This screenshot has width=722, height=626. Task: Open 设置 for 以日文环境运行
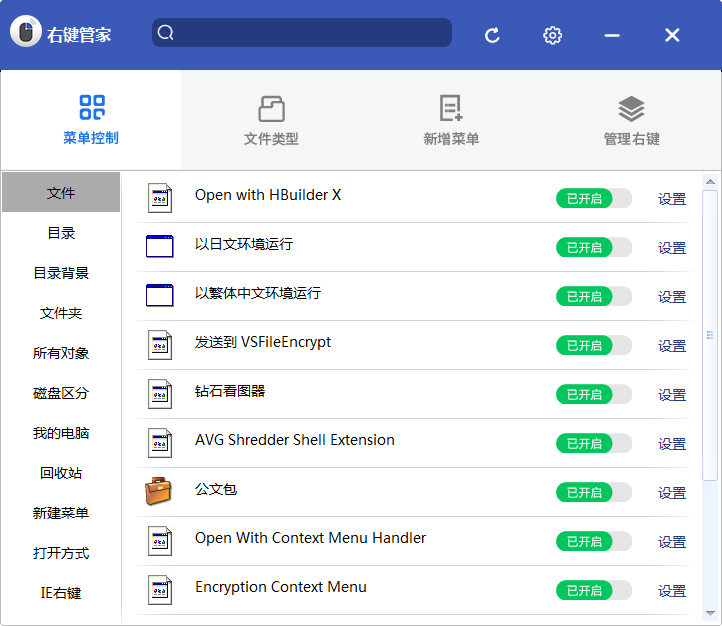point(672,248)
